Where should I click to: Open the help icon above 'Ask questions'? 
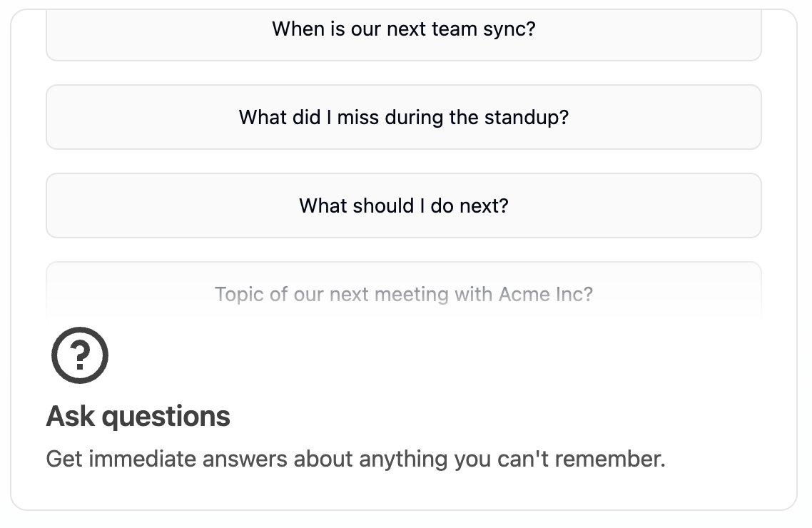[80, 355]
